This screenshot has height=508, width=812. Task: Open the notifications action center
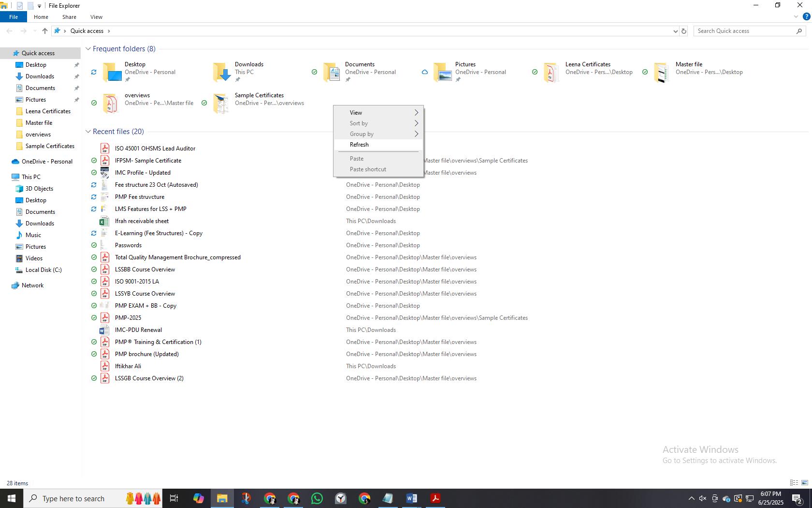click(x=797, y=498)
